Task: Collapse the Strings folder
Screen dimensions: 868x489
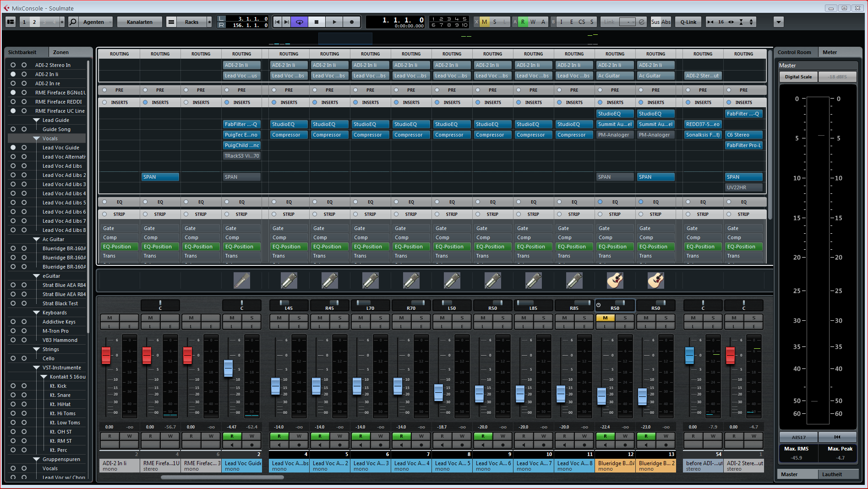Action: (36, 349)
